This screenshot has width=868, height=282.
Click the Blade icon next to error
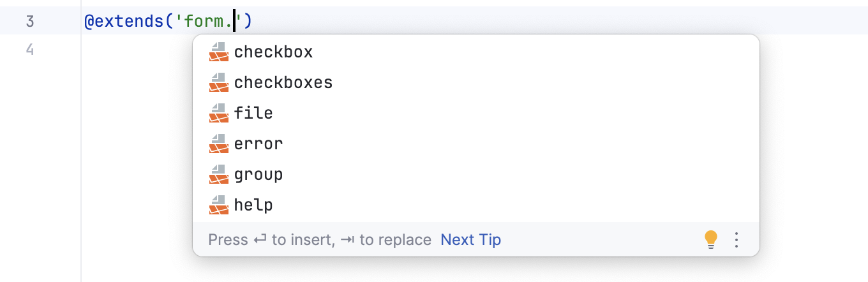click(218, 144)
